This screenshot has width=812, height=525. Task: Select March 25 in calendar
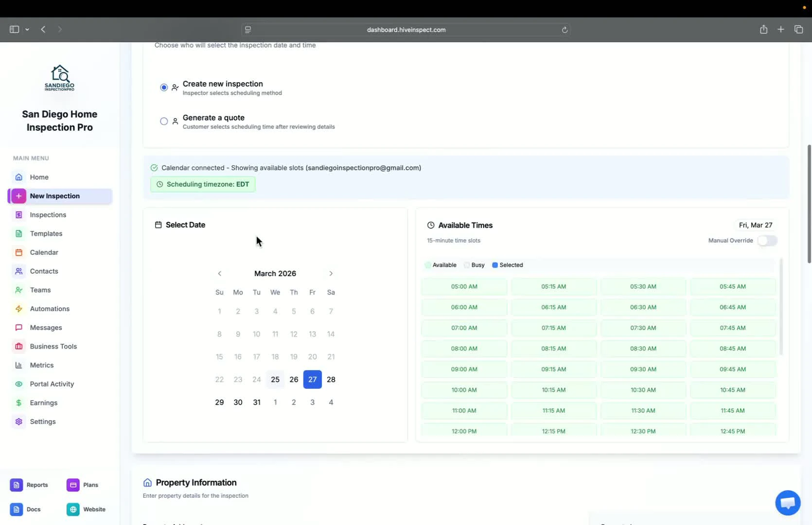pyautogui.click(x=275, y=380)
